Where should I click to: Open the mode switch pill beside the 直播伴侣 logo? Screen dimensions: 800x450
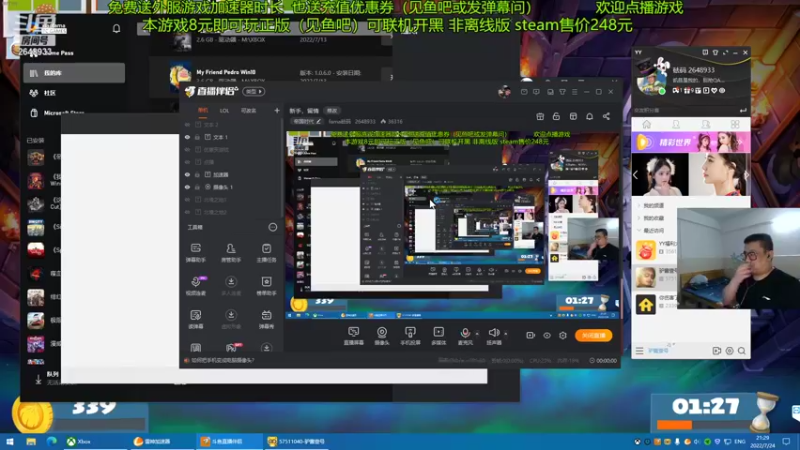point(254,91)
